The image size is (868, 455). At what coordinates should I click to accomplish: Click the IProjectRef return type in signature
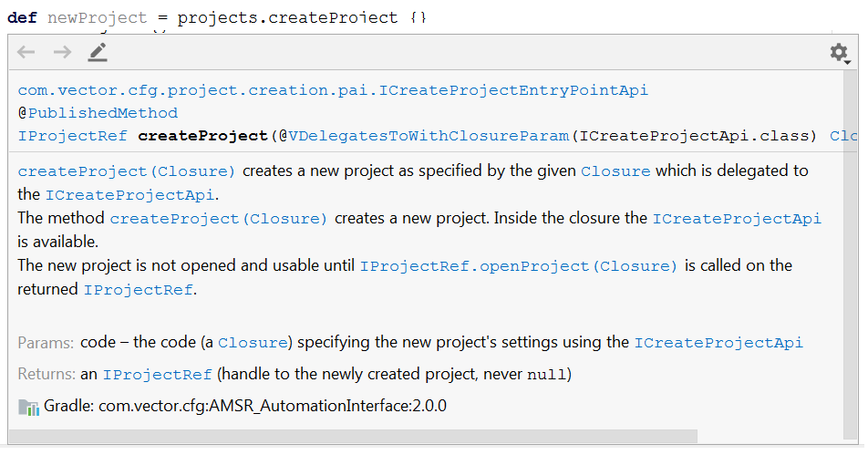click(73, 136)
